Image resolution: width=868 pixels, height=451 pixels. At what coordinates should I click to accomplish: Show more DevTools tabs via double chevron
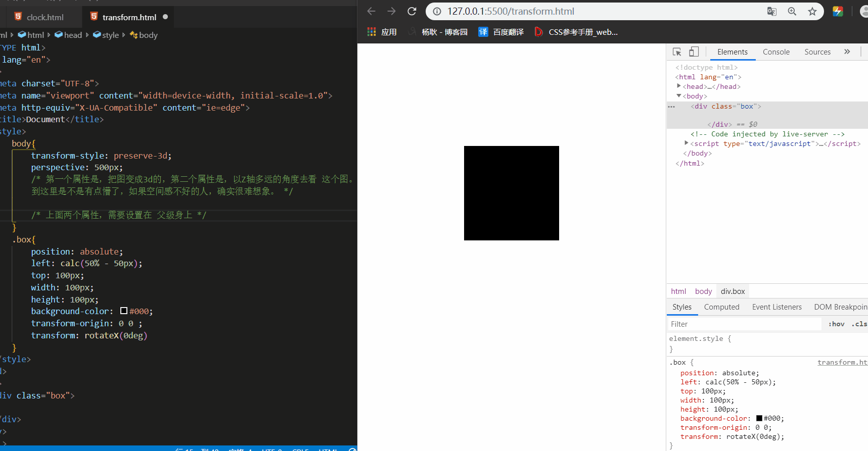click(847, 52)
